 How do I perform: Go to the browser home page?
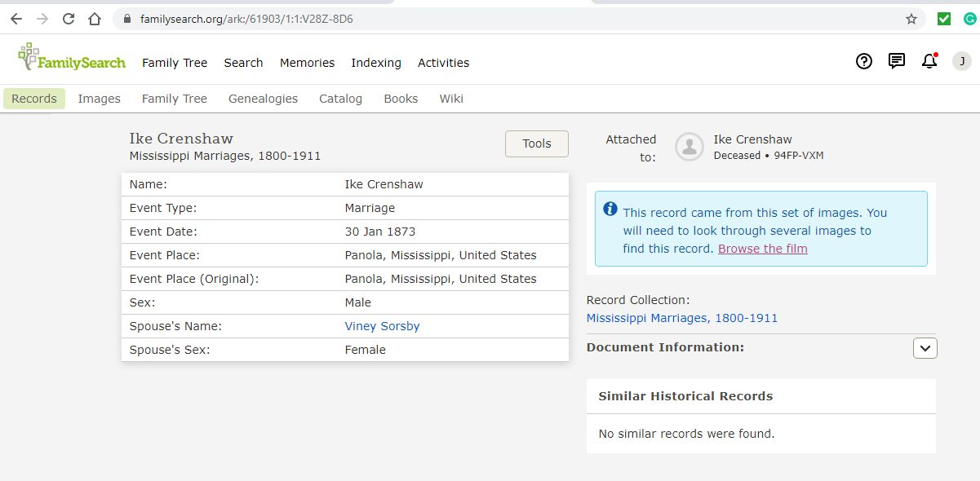[95, 19]
